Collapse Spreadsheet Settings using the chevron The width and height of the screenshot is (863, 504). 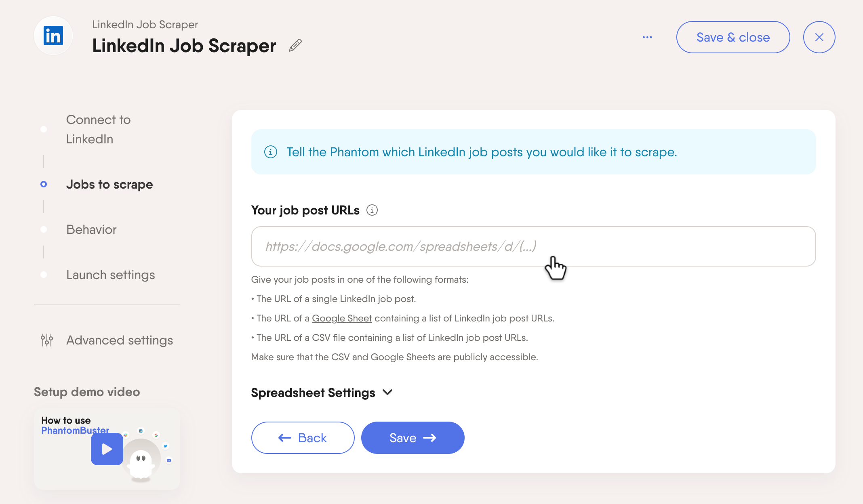pos(387,392)
